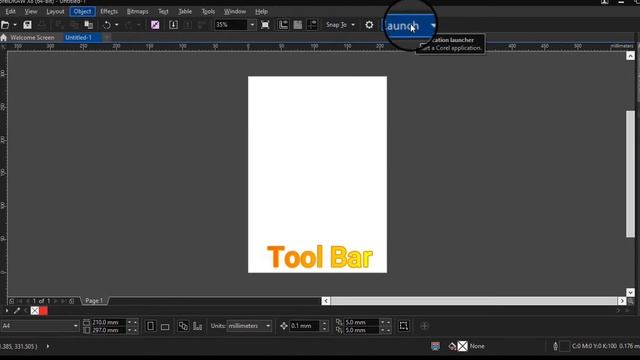Click the Welcome Screen home icon
Screen dimensions: 640x360
pyautogui.click(x=4, y=37)
